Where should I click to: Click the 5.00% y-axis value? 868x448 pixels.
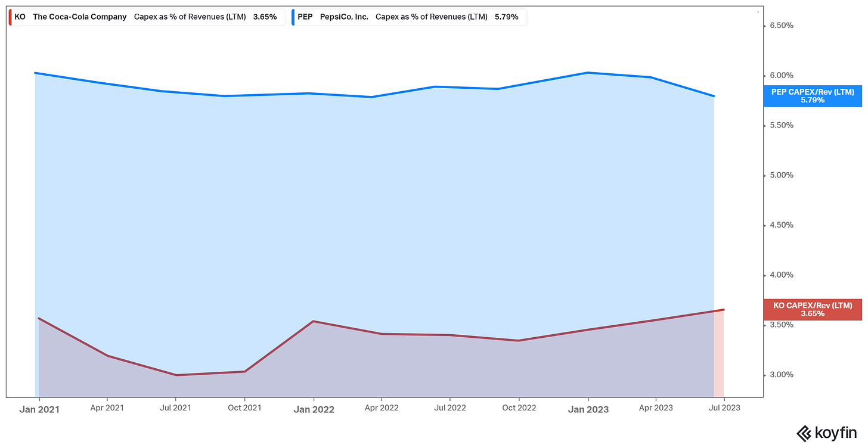pos(780,175)
